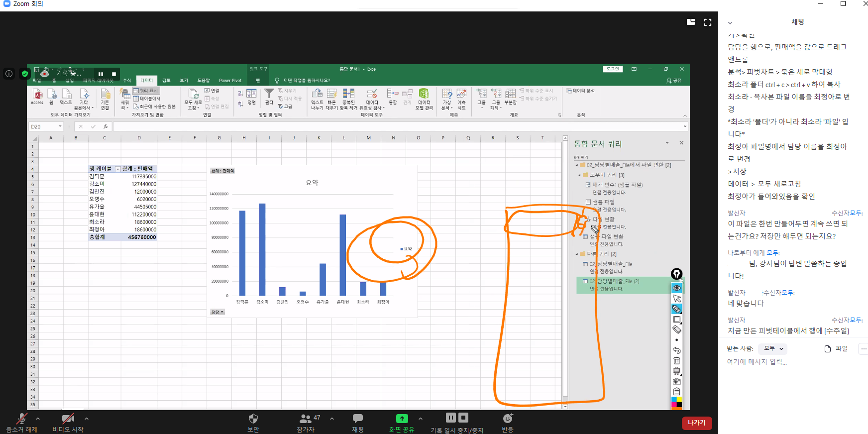Unmute the microphone in Zoom
Screen dimensions: 868x434
pyautogui.click(x=21, y=419)
